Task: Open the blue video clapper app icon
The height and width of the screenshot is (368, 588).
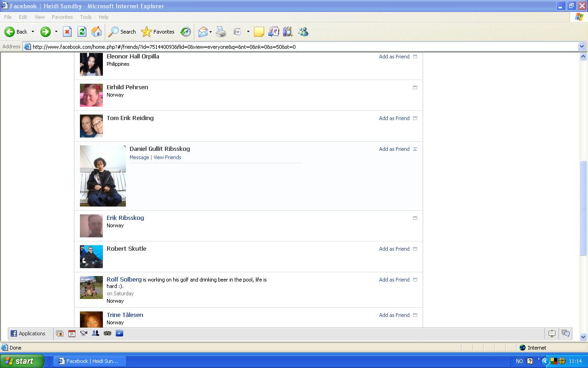Action: (x=119, y=333)
